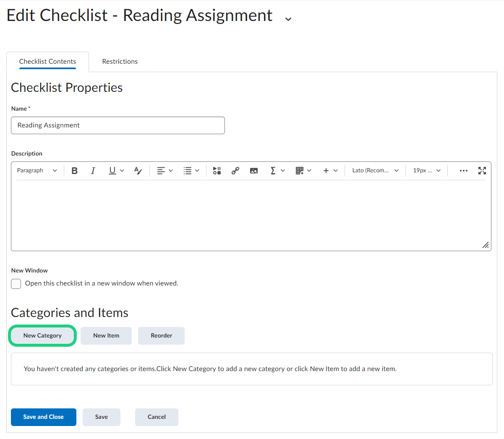Click the insert image icon
Screen dimensions: 504x439
pos(254,171)
